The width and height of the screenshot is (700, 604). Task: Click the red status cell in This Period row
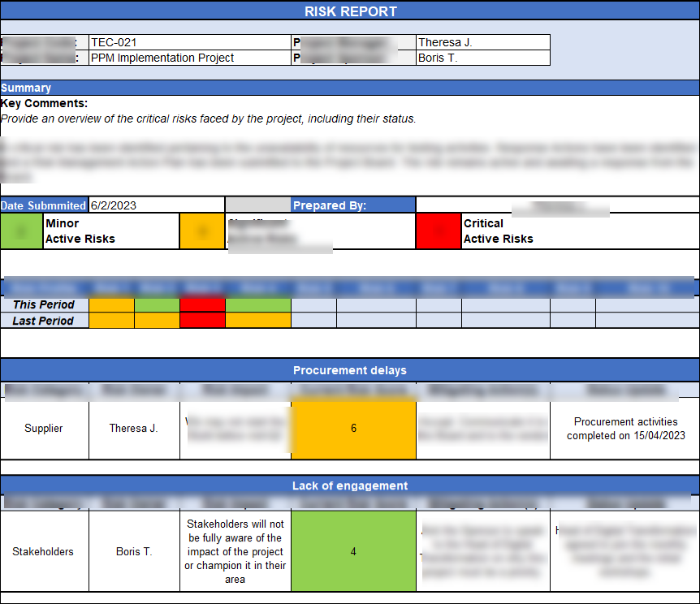[201, 305]
